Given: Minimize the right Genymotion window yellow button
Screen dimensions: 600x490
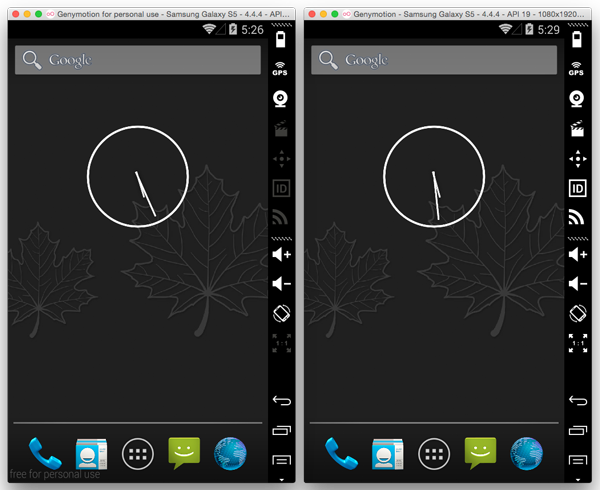Looking at the screenshot, I should coord(323,14).
